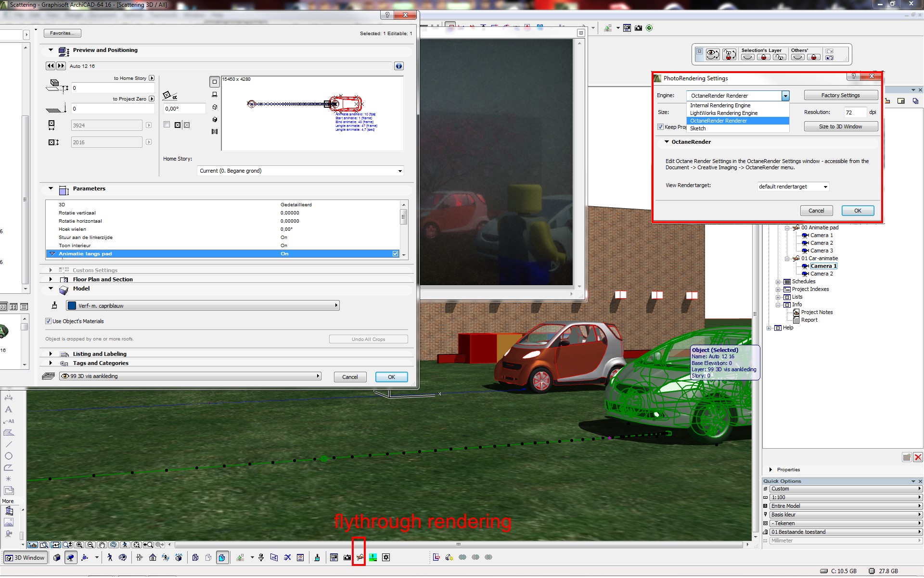Select LightWorks Rendering Engine option
The image size is (924, 578).
point(723,113)
